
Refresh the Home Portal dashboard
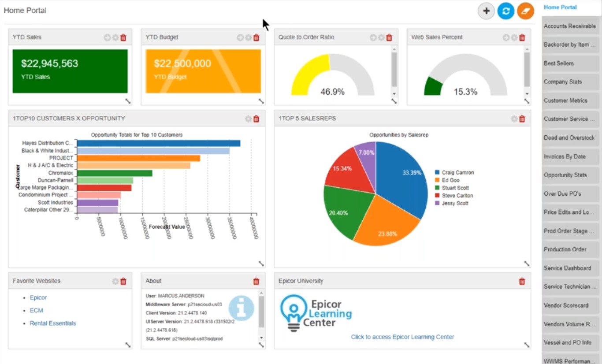(x=506, y=11)
